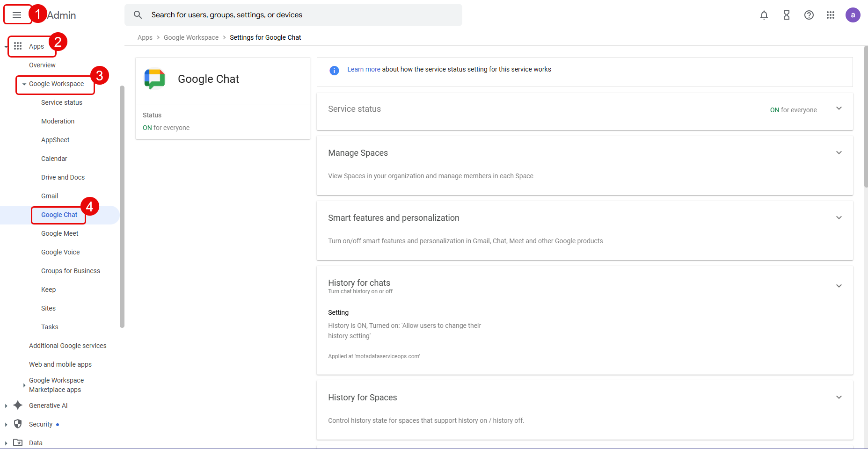Expand Smart features and personalization chevron
868x449 pixels.
pos(839,218)
